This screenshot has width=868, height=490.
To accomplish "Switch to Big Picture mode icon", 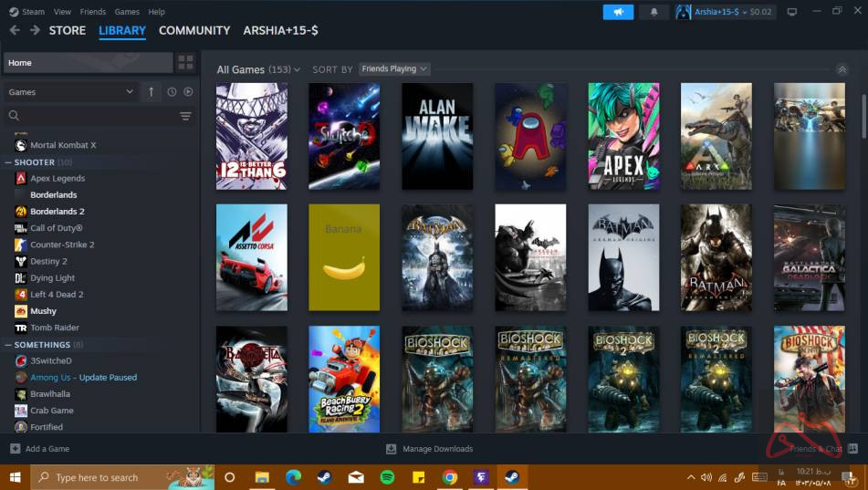I will [791, 12].
